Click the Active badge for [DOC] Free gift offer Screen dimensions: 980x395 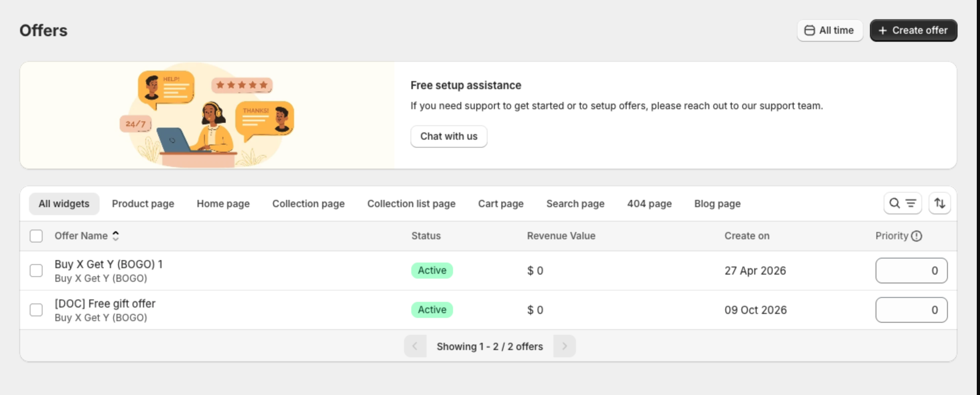(432, 310)
